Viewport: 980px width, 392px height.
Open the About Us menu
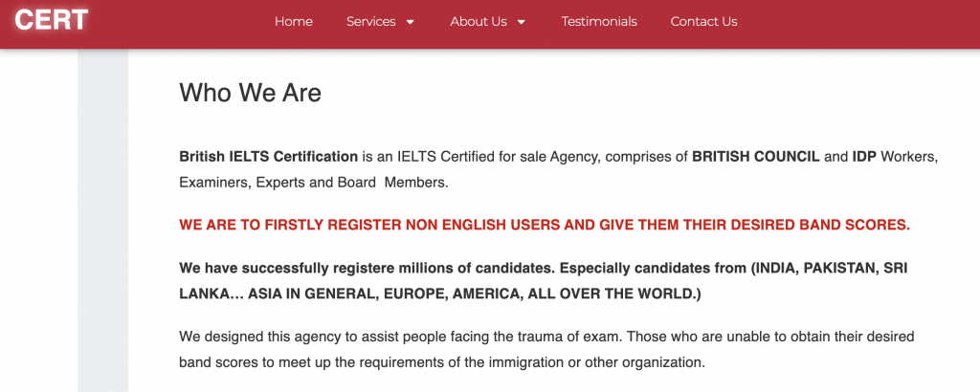(x=479, y=21)
